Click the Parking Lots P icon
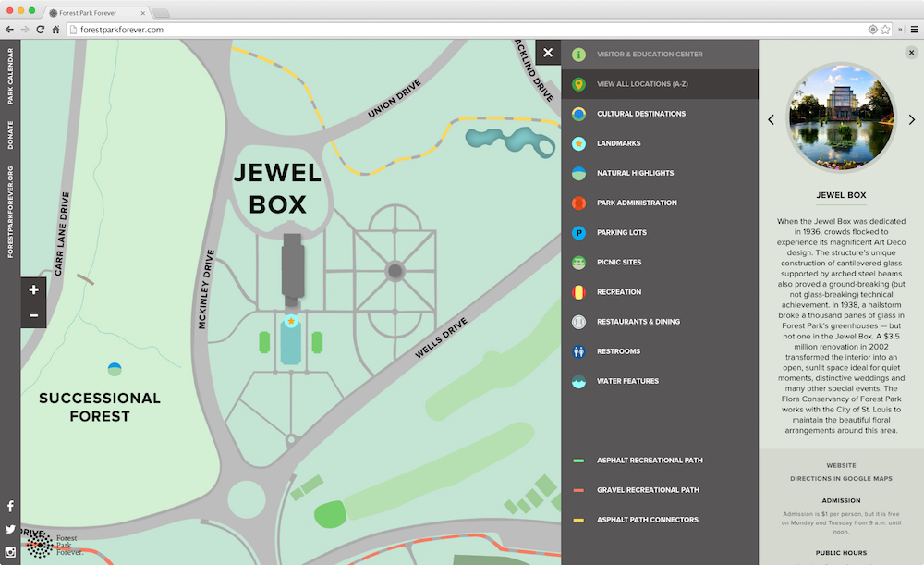Viewport: 924px width, 565px height. [x=578, y=233]
